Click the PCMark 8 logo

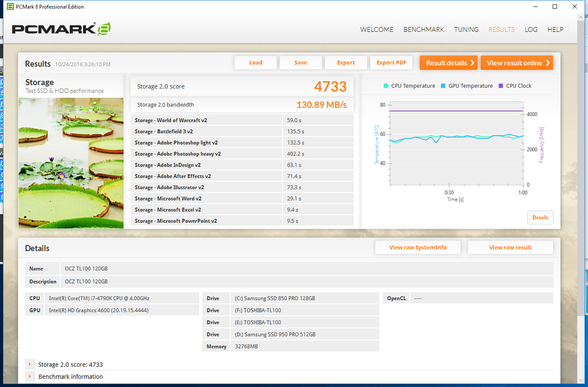61,29
